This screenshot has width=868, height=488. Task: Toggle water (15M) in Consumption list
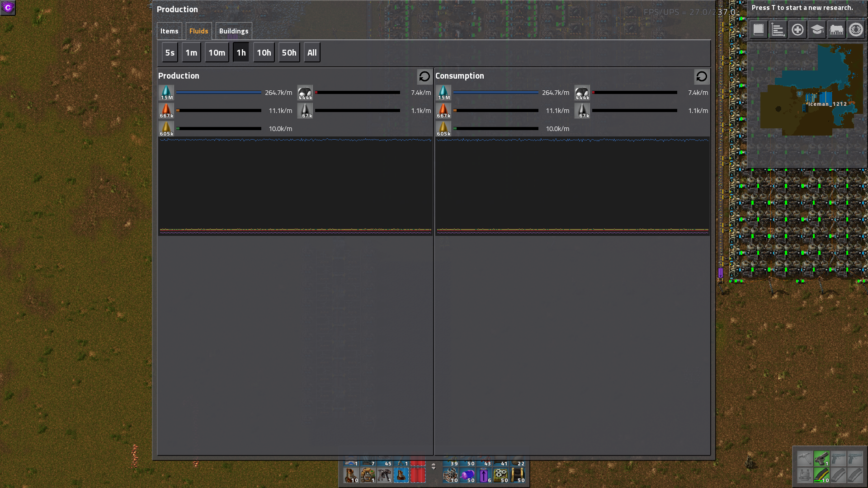[x=443, y=93]
